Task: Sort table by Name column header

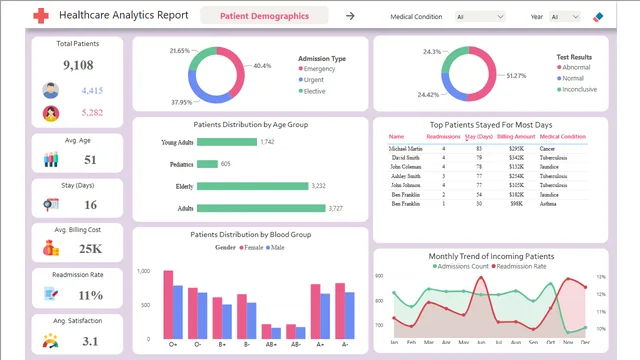Action: 396,137
